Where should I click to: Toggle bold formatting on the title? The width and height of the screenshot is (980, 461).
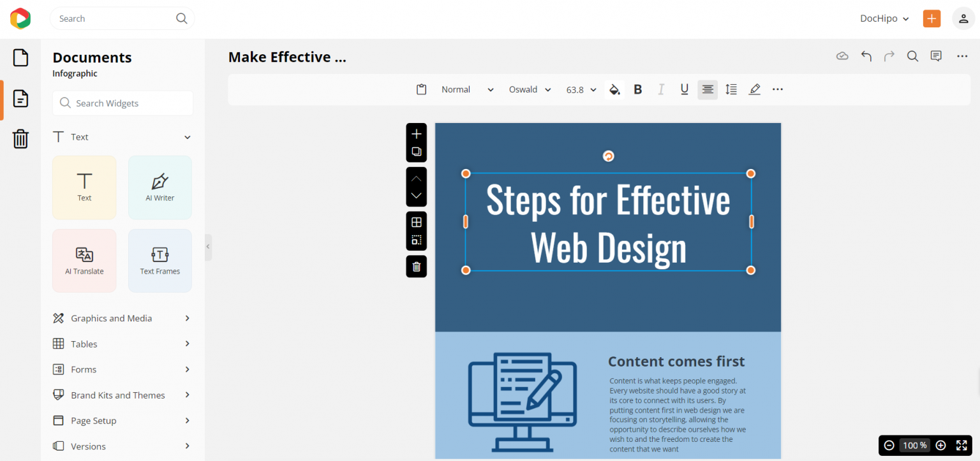(637, 89)
